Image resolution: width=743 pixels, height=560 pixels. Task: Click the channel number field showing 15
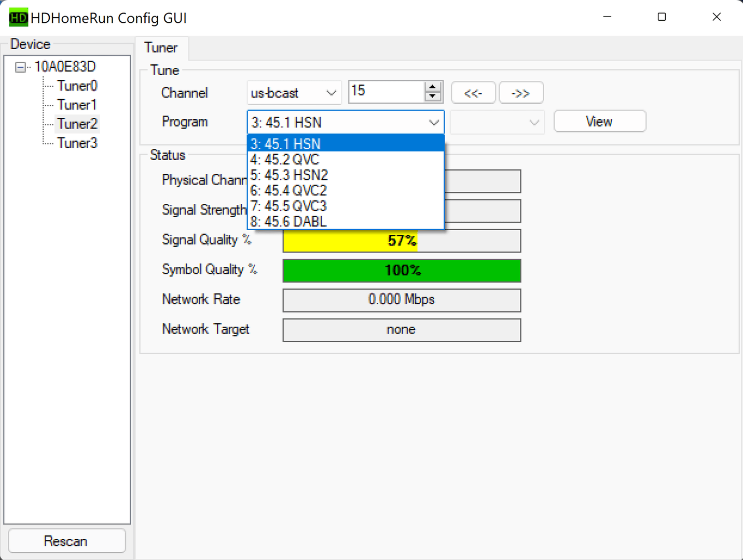pyautogui.click(x=387, y=92)
